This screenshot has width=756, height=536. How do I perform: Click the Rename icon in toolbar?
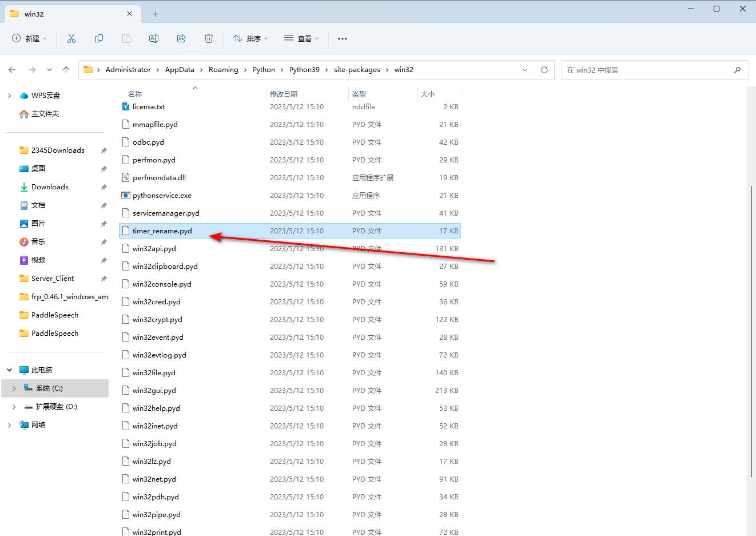point(154,38)
